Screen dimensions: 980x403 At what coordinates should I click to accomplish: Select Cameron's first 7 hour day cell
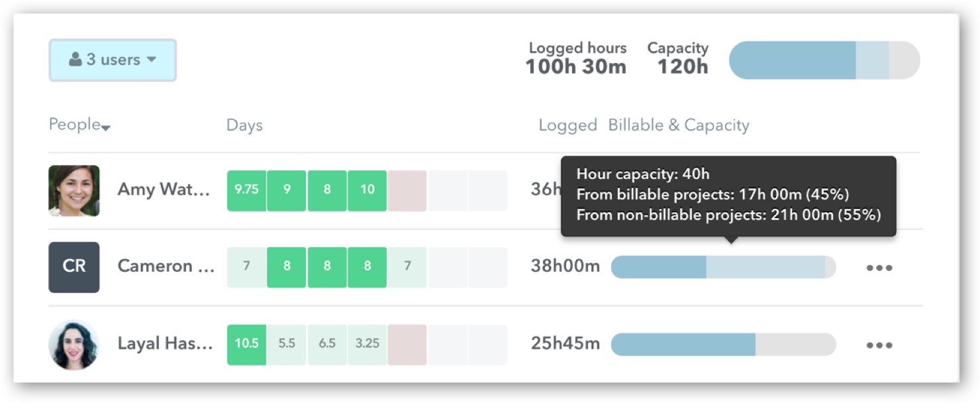coord(246,267)
